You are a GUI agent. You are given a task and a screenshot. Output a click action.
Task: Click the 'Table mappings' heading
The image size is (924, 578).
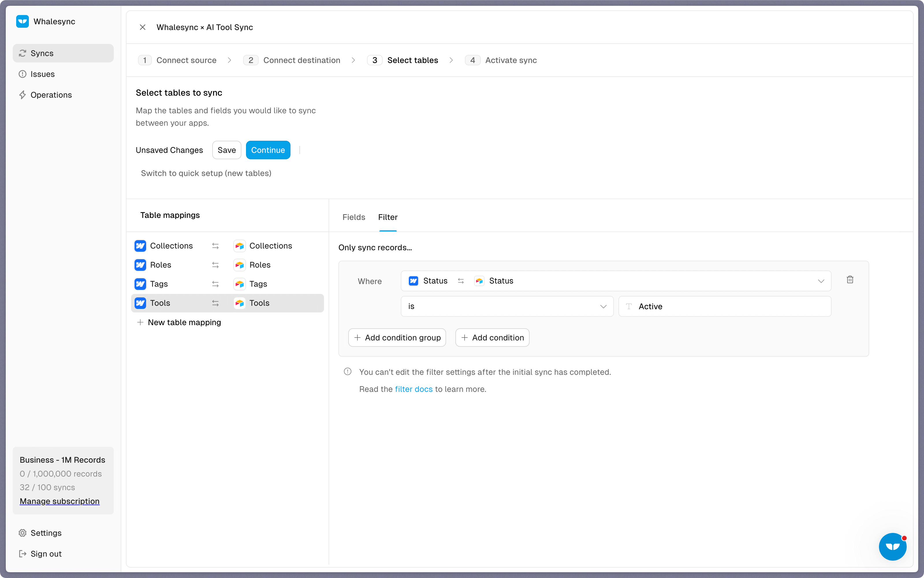tap(170, 215)
